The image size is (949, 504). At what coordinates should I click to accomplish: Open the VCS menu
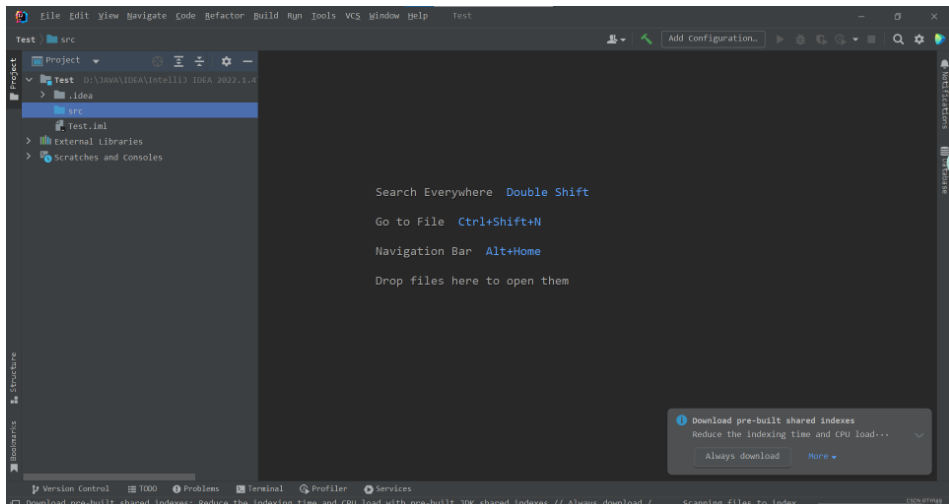[x=352, y=16]
